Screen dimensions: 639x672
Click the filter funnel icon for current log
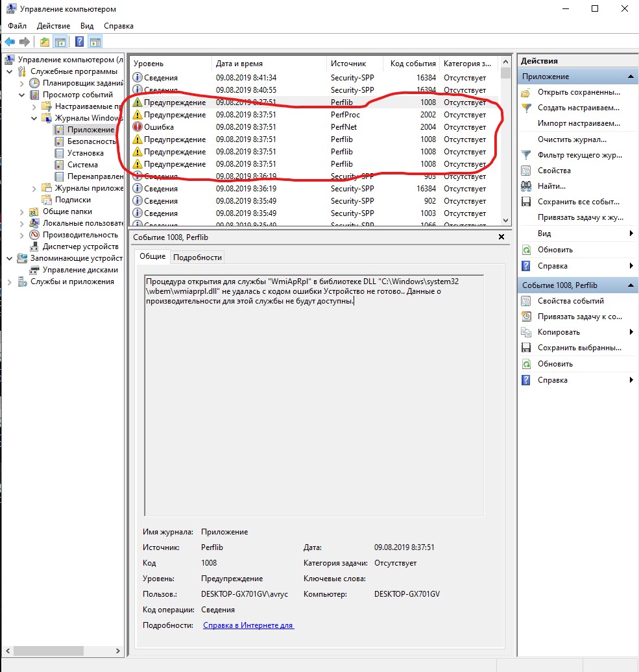(x=526, y=155)
